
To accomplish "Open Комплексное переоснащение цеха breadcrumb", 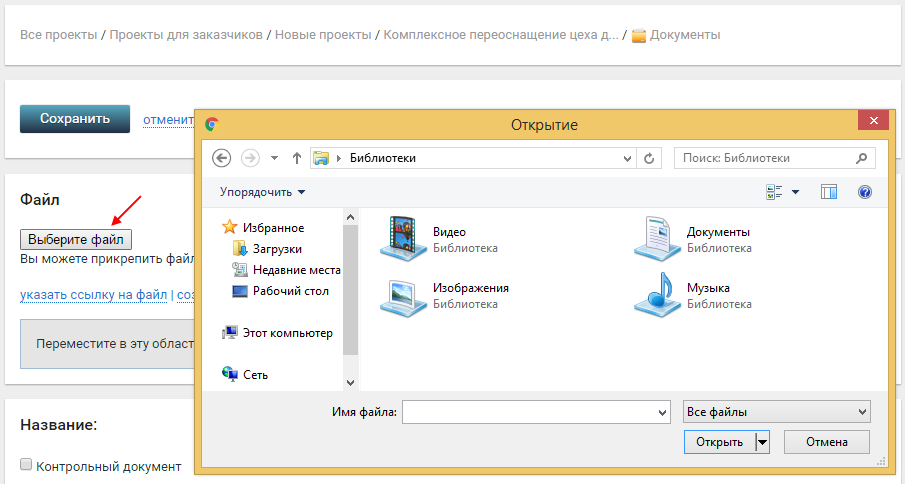I will (x=500, y=35).
